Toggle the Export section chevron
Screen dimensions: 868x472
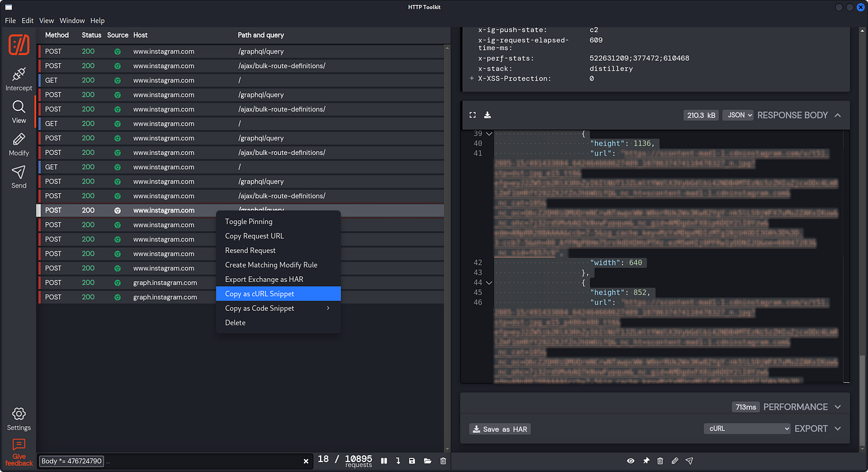[838, 429]
